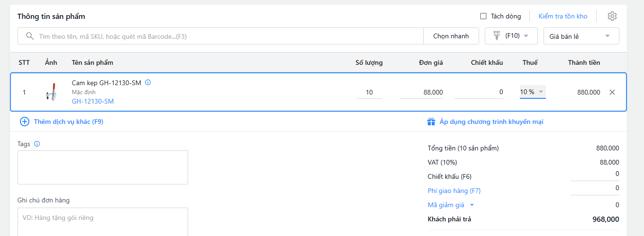
Task: Open the GH-12130-SM SKU link
Action: click(x=93, y=101)
